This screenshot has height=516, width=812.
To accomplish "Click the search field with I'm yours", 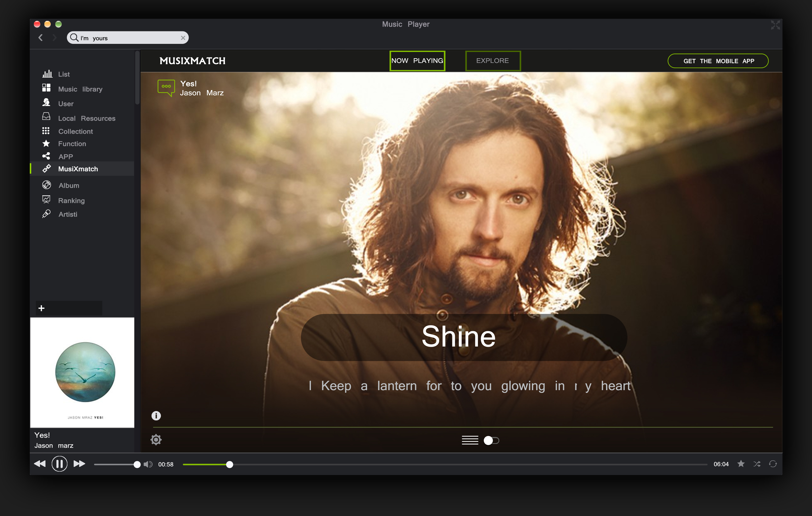I will (x=127, y=38).
